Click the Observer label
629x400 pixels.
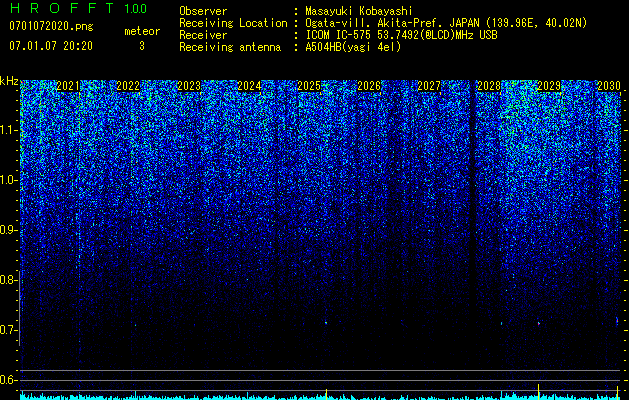[203, 11]
